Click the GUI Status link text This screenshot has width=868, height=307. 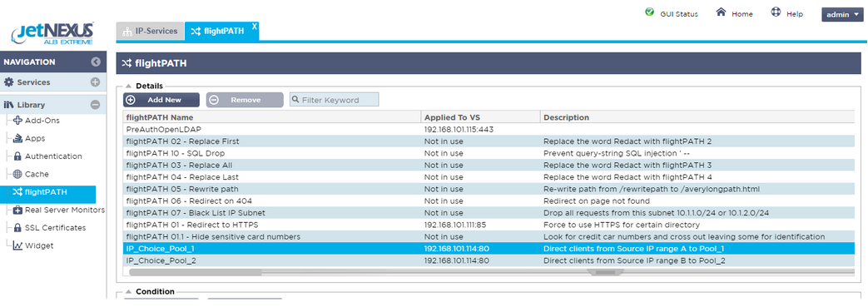pyautogui.click(x=679, y=14)
